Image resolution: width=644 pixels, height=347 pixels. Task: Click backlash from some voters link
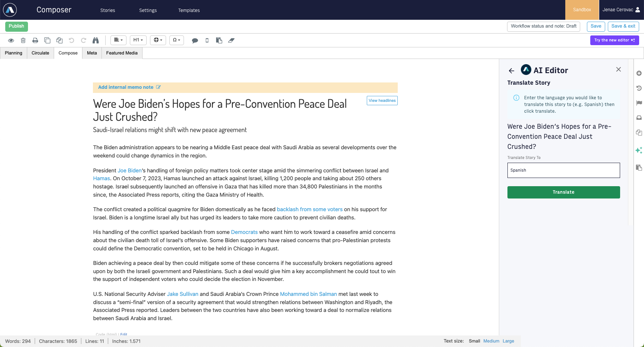click(310, 209)
